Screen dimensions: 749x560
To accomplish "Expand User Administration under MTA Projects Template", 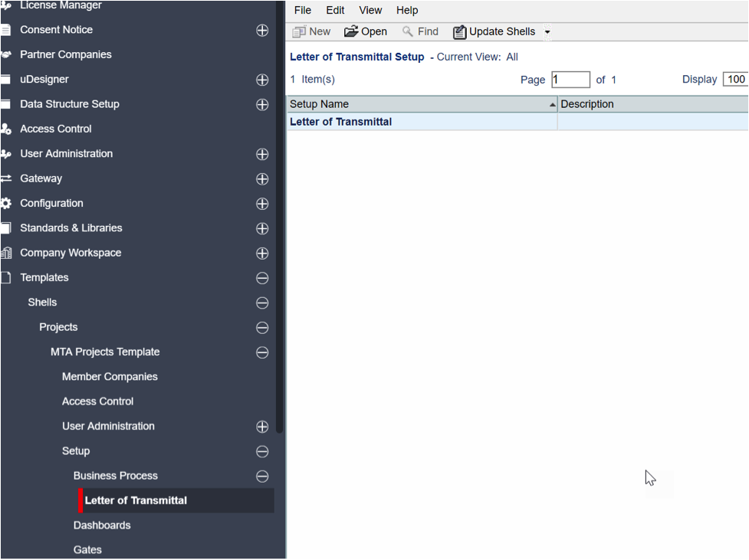I will coord(262,427).
